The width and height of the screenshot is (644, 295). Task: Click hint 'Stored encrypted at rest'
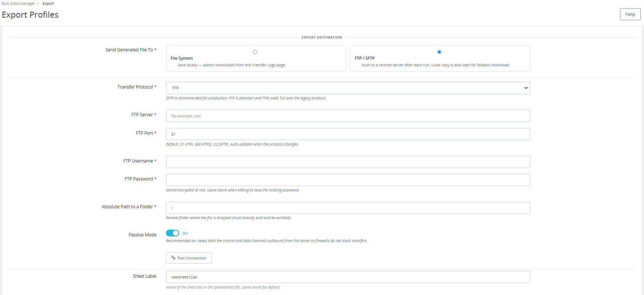232,190
